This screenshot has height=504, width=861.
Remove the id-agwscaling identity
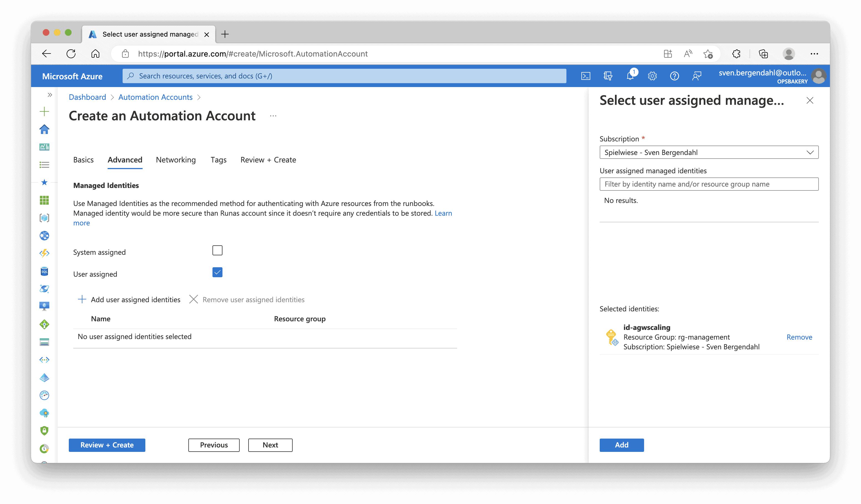pyautogui.click(x=799, y=337)
